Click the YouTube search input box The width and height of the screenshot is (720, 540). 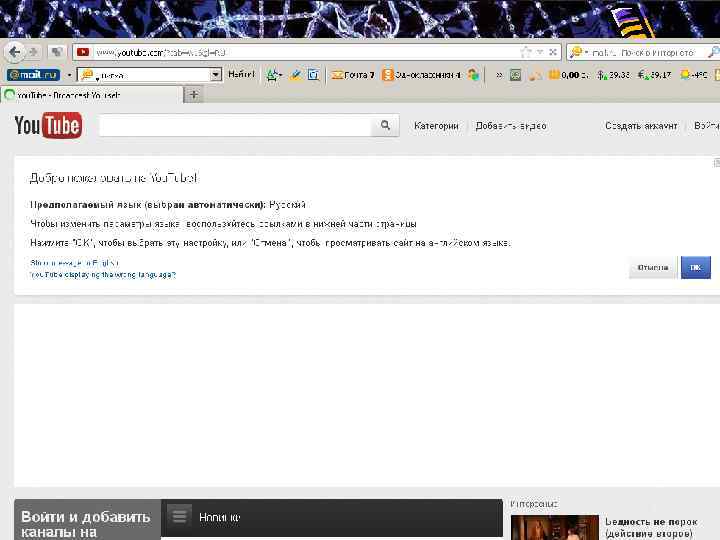235,125
